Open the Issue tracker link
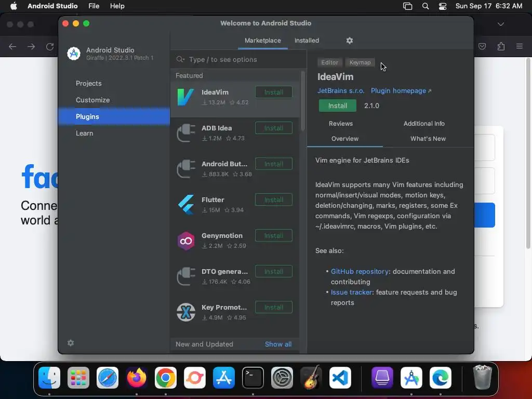Viewport: 532px width, 399px height. (352, 292)
